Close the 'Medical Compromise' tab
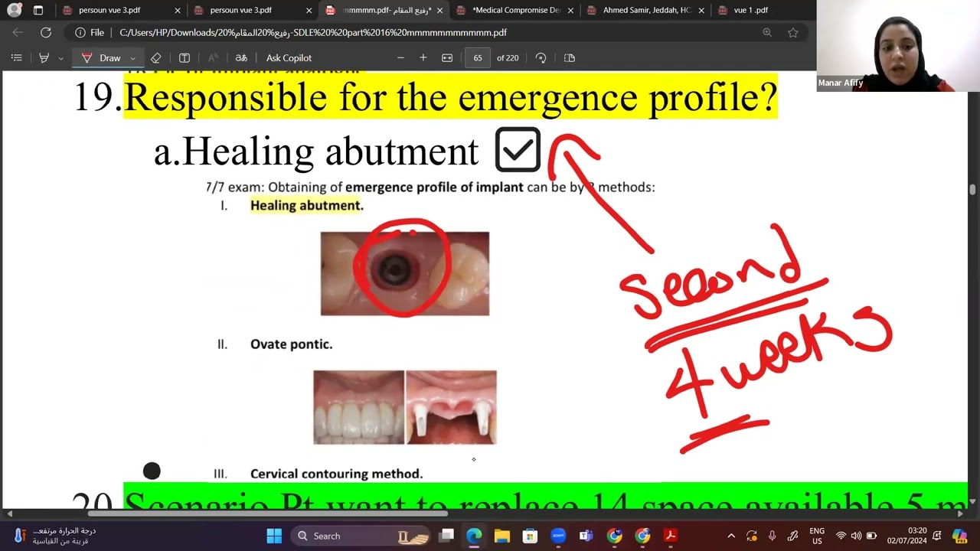 (x=570, y=11)
